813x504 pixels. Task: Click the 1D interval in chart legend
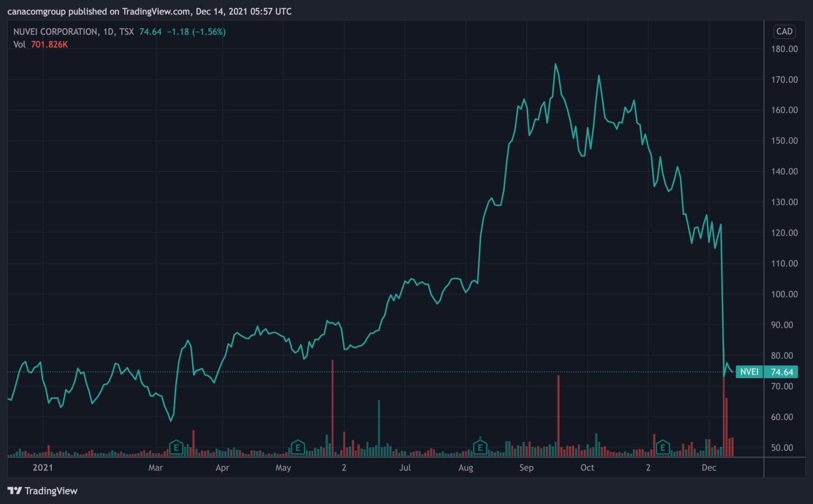[109, 32]
